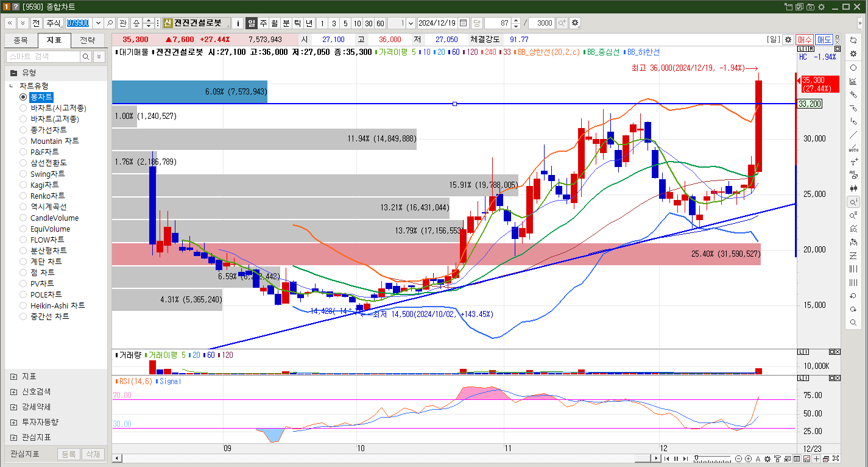The image size is (868, 467).
Task: Select the 30 minute interval button
Action: point(369,23)
